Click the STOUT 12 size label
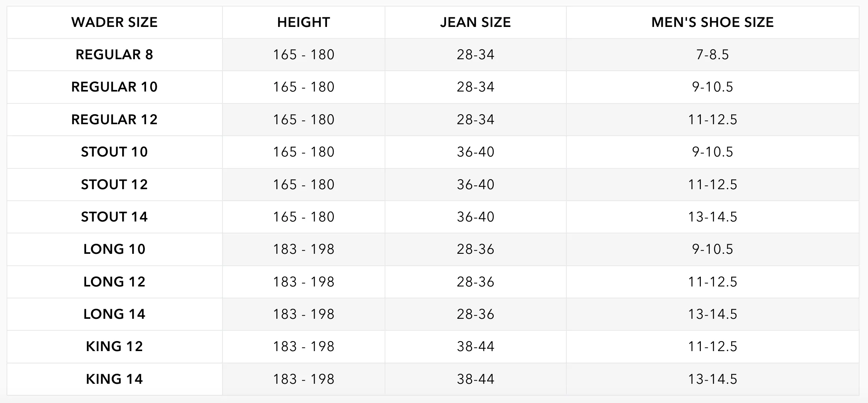The height and width of the screenshot is (403, 868). pyautogui.click(x=115, y=185)
